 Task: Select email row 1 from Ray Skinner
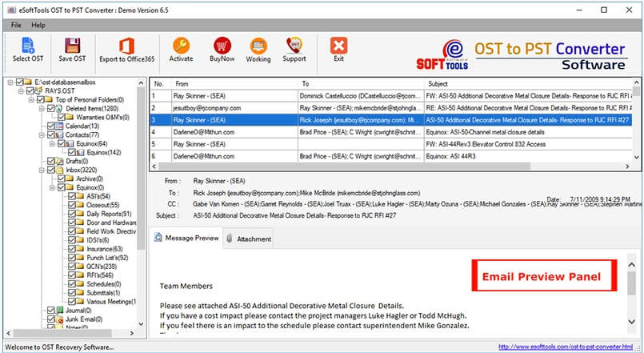pyautogui.click(x=390, y=96)
